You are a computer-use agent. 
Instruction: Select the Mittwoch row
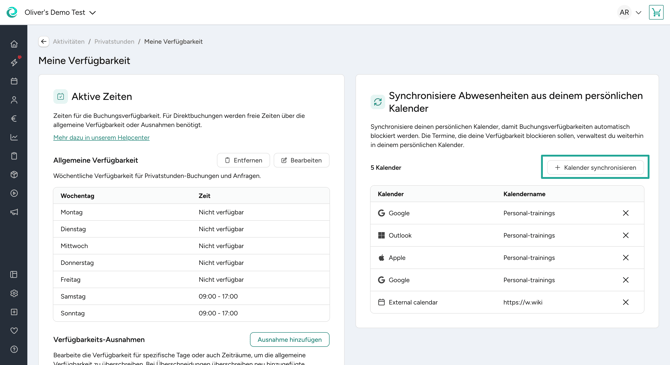coord(191,246)
